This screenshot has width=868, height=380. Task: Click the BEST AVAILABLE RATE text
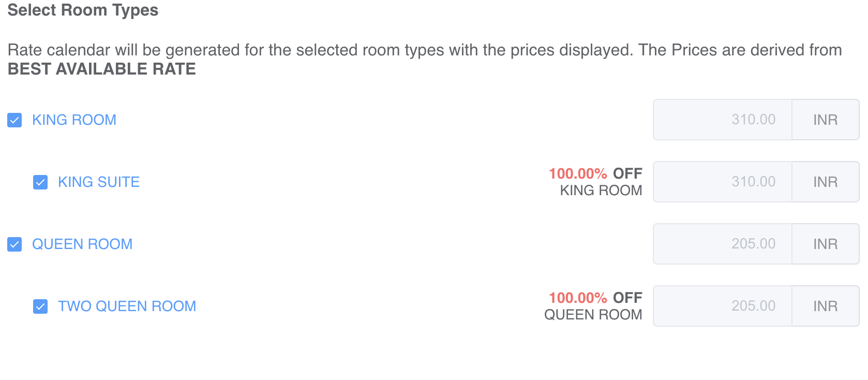[x=102, y=69]
